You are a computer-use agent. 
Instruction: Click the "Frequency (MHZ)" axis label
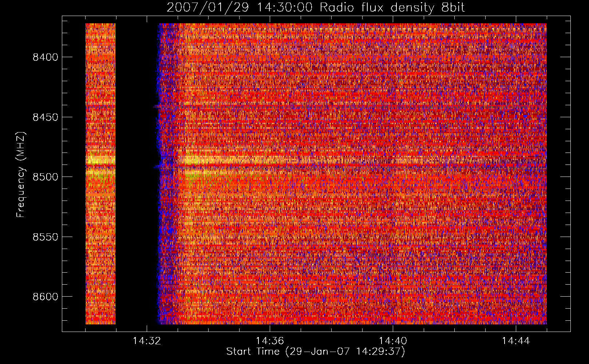pyautogui.click(x=21, y=175)
